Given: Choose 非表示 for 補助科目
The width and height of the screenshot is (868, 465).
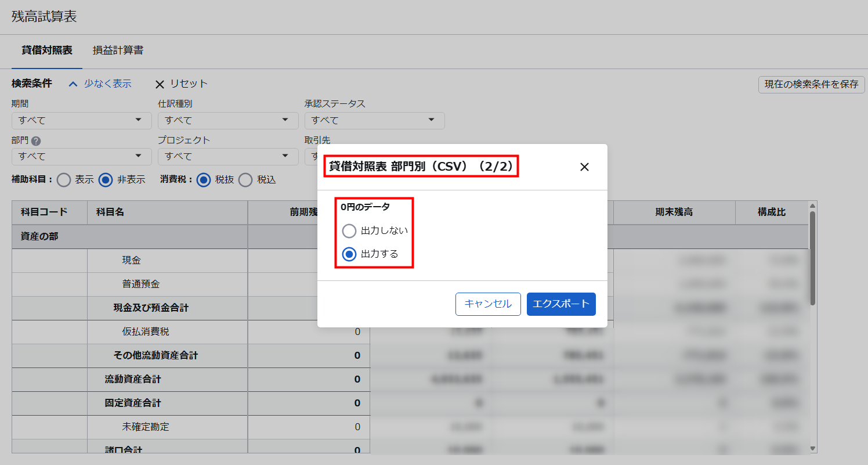Looking at the screenshot, I should [105, 180].
